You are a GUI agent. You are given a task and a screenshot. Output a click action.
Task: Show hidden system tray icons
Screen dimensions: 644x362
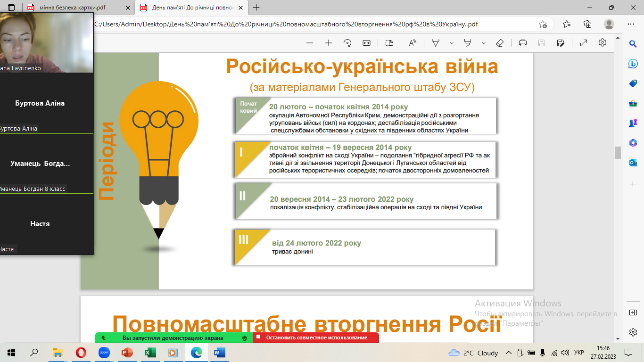pos(508,353)
